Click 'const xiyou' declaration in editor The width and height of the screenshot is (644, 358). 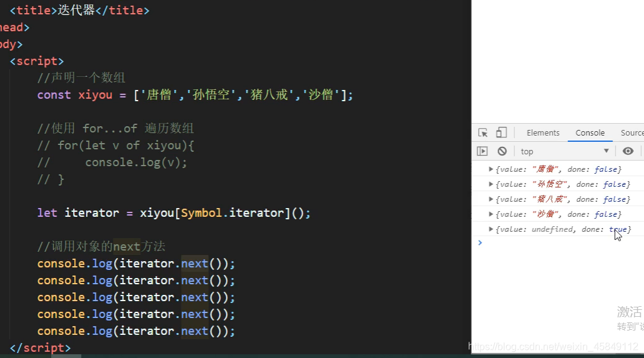tap(75, 95)
